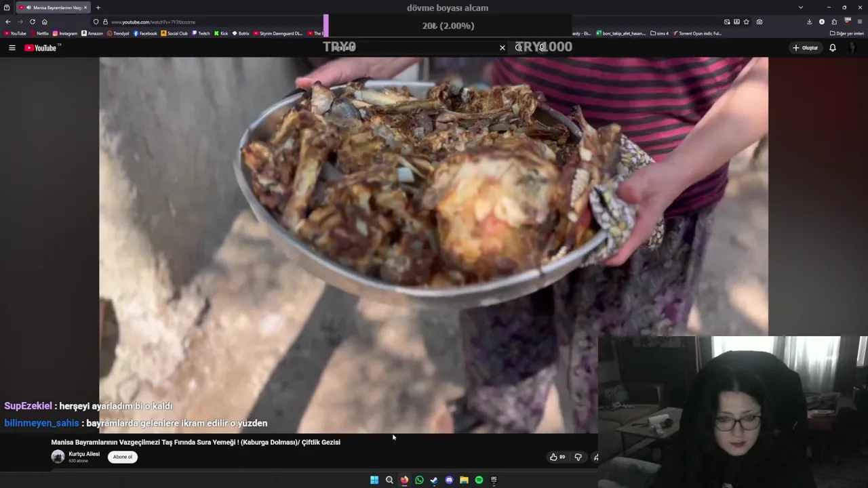
Task: Open Epic Games from taskbar
Action: (x=494, y=480)
